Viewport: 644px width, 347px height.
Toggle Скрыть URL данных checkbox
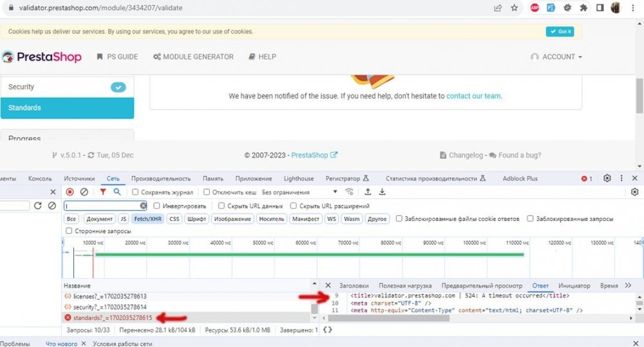(x=222, y=206)
